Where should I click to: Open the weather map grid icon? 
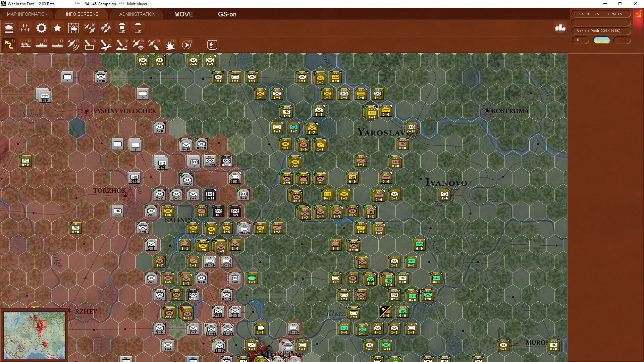click(x=73, y=28)
